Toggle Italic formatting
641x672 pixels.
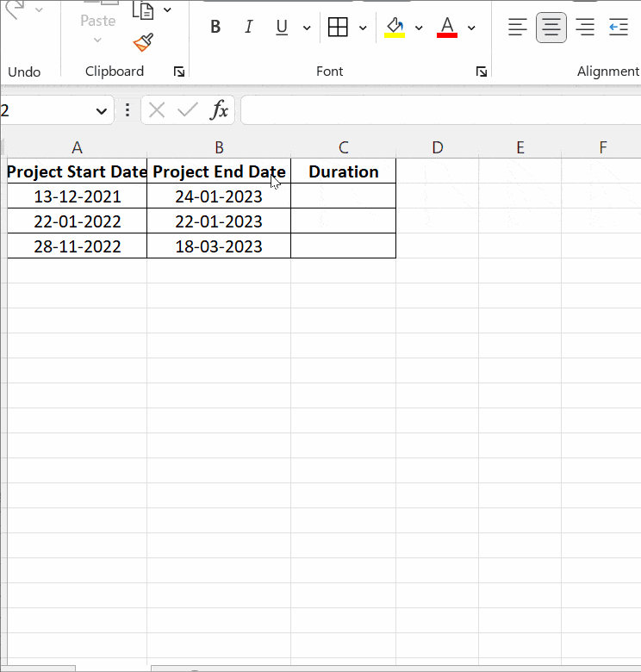(249, 28)
